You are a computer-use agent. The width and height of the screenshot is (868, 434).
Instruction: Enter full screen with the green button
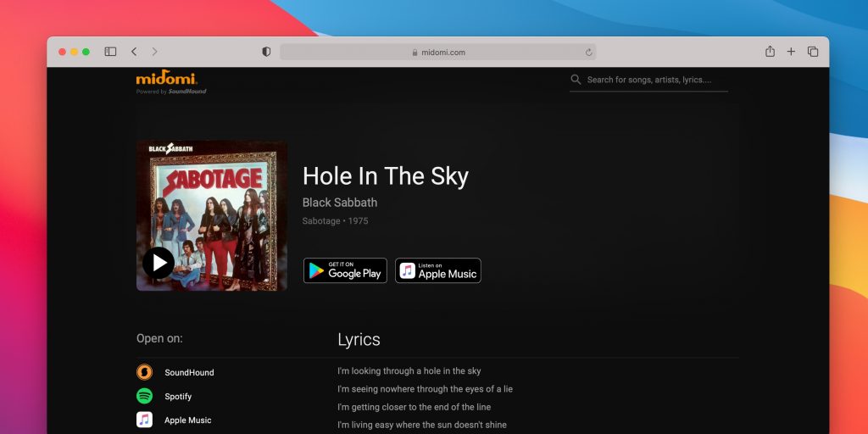coord(86,52)
